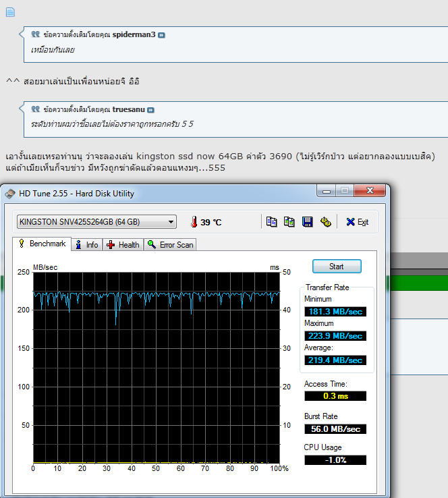Viewport: 448px width, 498px height.
Task: Click the Average 219.4 MB/sec value
Action: [335, 360]
